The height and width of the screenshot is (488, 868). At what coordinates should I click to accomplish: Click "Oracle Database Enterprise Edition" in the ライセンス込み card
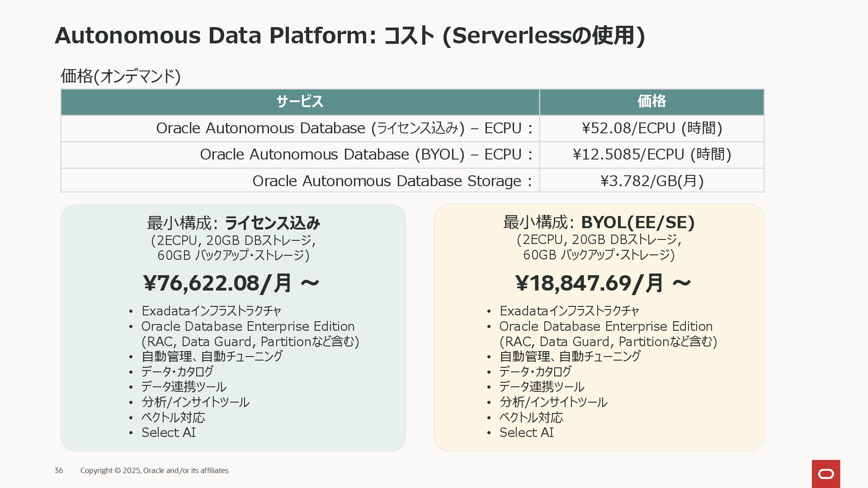pos(248,326)
